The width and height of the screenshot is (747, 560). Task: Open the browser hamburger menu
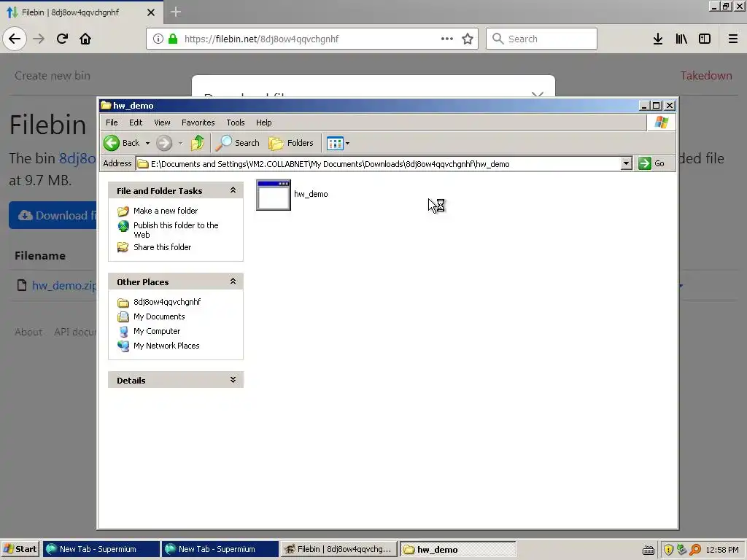(732, 39)
